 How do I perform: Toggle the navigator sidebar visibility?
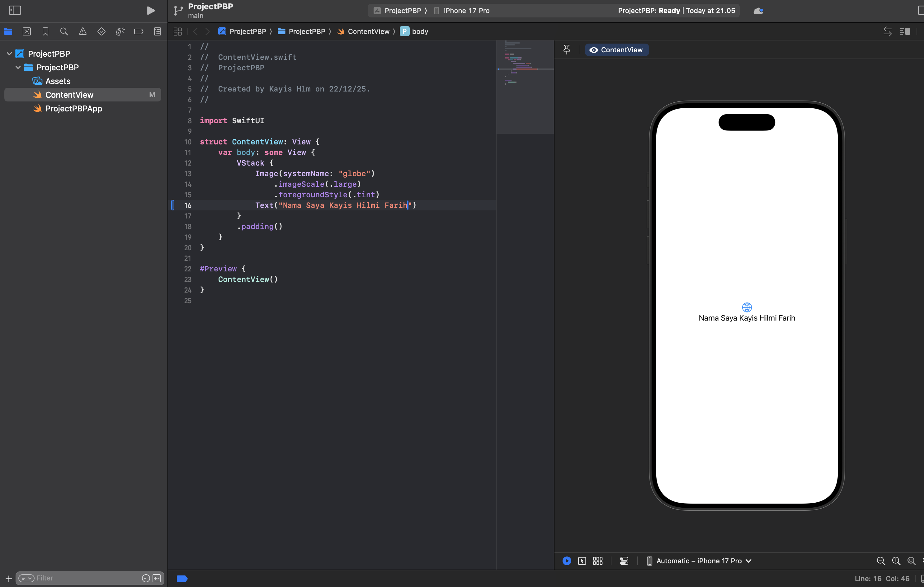pos(15,10)
